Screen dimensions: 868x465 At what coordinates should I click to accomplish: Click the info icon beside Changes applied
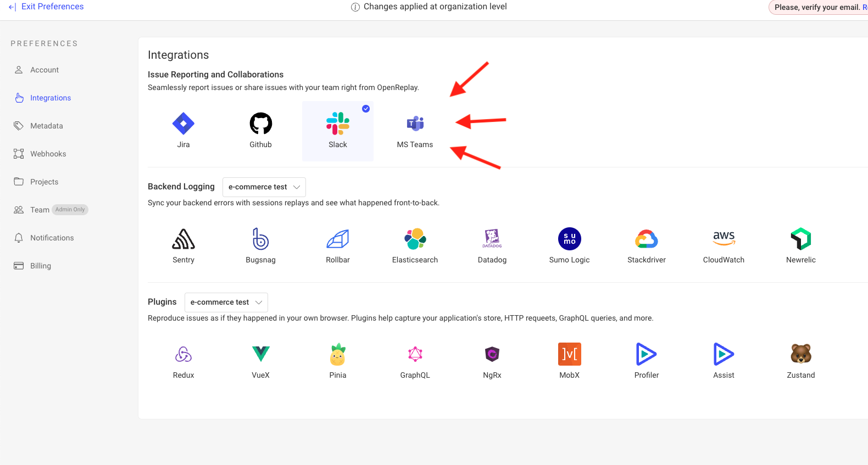tap(355, 7)
